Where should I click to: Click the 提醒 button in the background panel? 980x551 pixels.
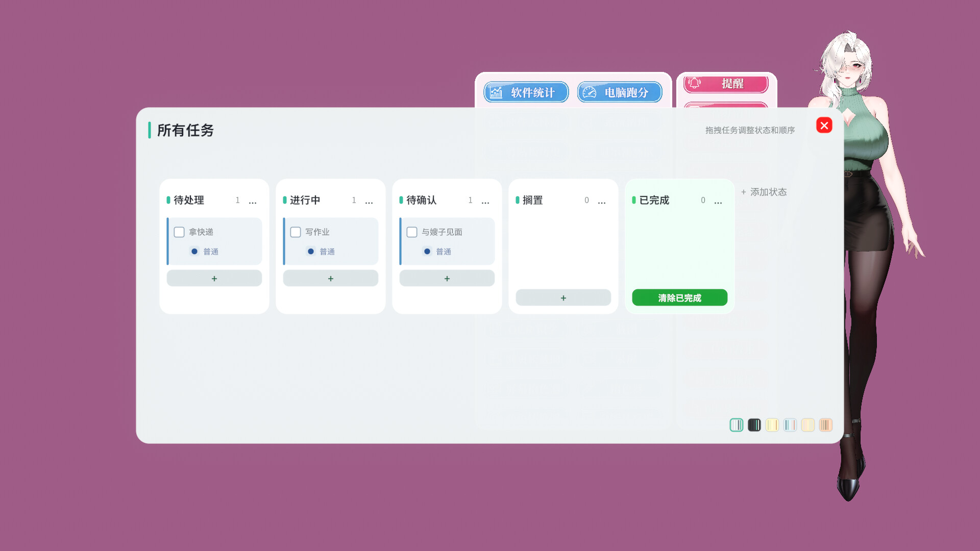point(726,84)
